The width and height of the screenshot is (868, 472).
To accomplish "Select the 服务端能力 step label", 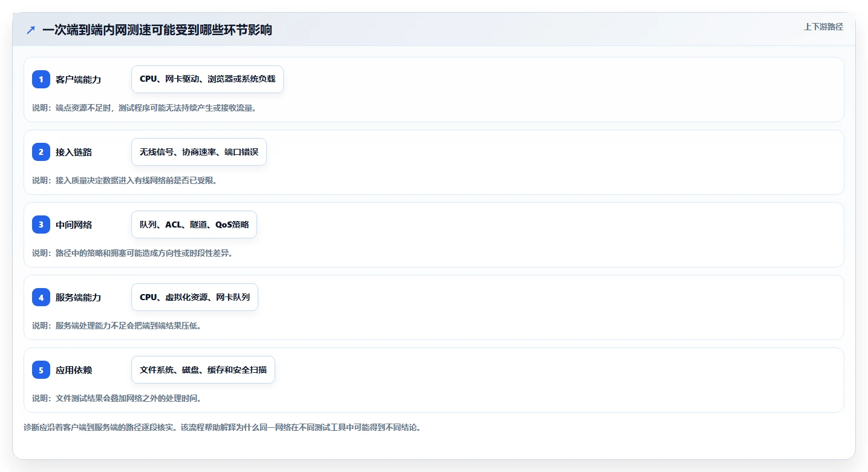I will (x=78, y=297).
